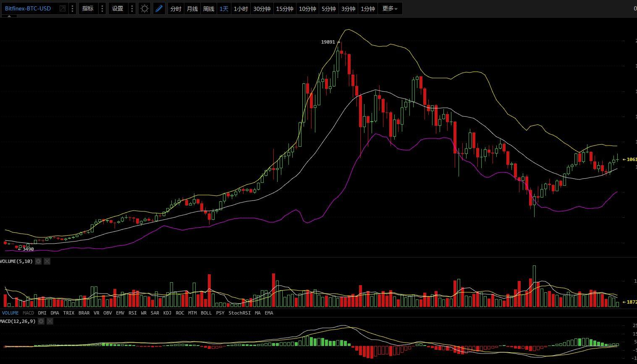Click the 19891 high price label

coord(328,42)
